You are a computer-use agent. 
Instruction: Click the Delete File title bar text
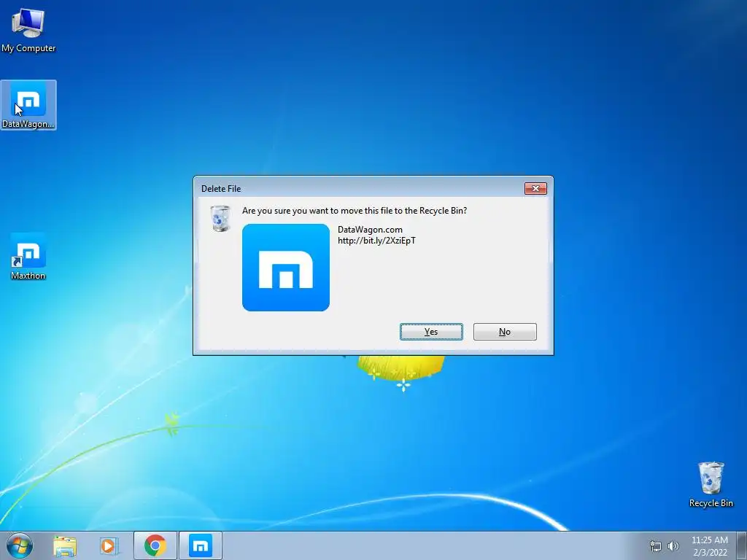221,189
